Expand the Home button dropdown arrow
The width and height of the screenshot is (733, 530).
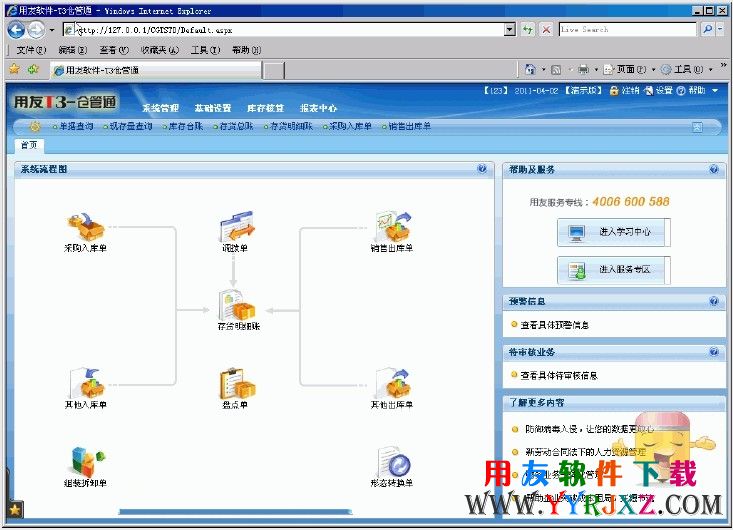[x=543, y=70]
